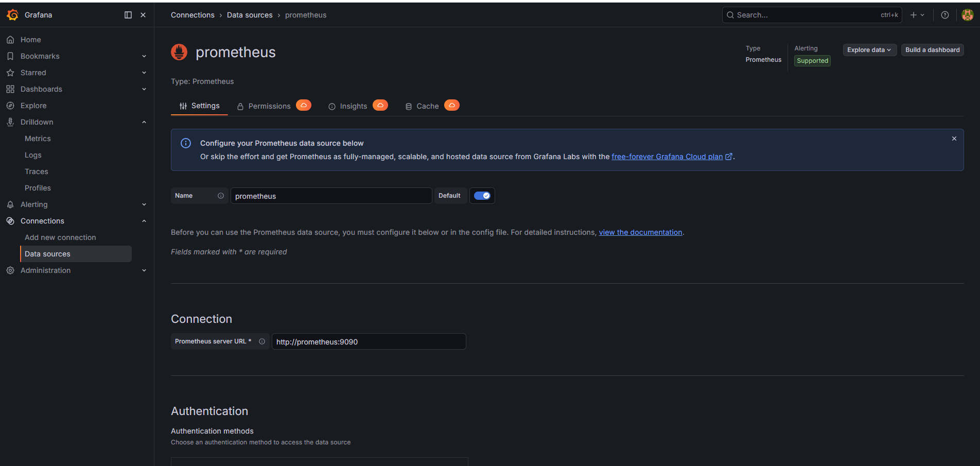Open the view the documentation link
The width and height of the screenshot is (980, 466).
point(640,232)
